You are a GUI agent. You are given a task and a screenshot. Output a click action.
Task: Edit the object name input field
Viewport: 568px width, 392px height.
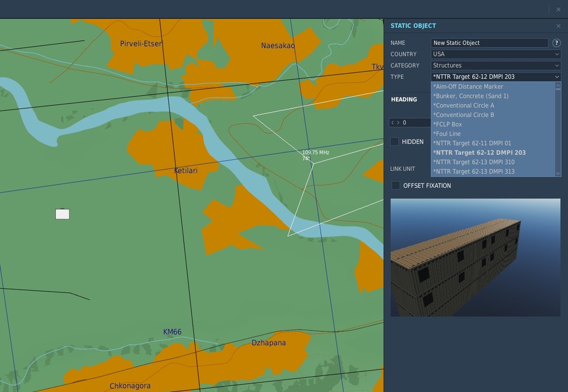tap(490, 43)
